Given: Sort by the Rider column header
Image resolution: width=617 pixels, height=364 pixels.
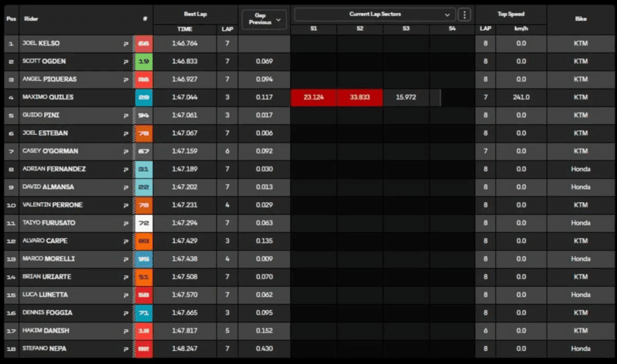Looking at the screenshot, I should click(x=32, y=18).
